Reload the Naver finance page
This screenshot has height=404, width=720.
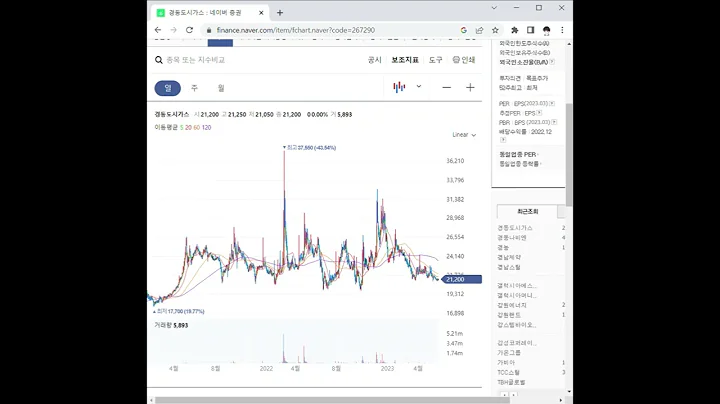[x=189, y=30]
